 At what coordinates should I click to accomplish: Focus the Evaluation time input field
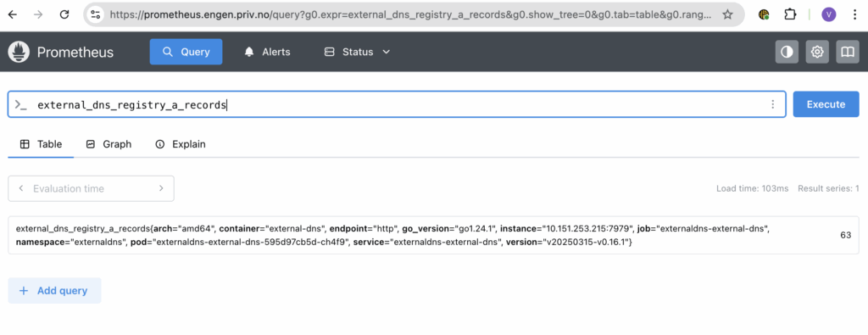tap(91, 188)
